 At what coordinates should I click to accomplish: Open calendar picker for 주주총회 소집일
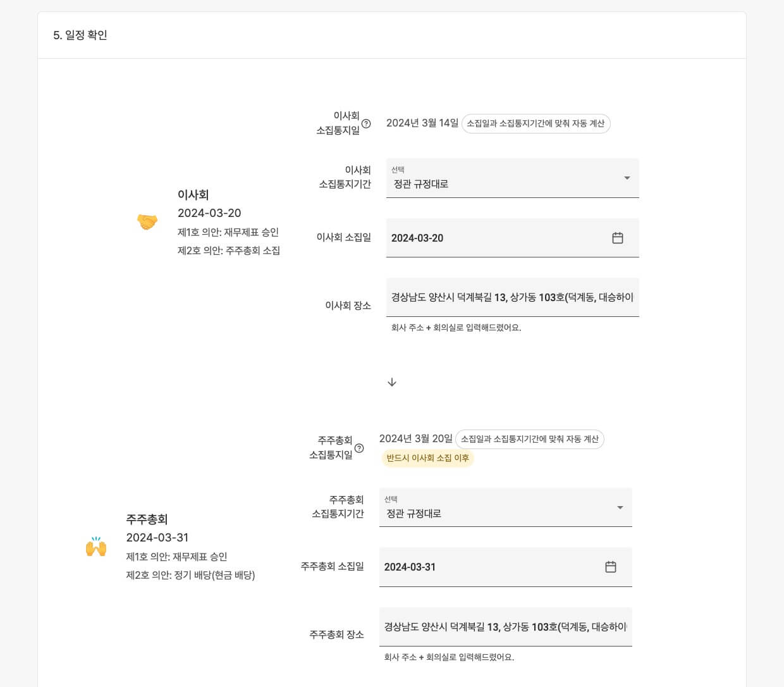(x=611, y=567)
